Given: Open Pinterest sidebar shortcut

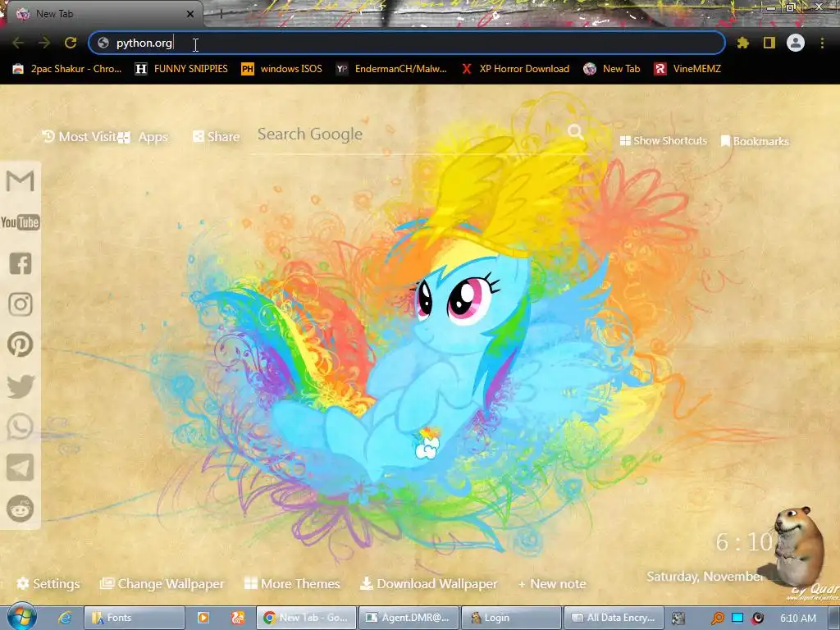Looking at the screenshot, I should [21, 345].
